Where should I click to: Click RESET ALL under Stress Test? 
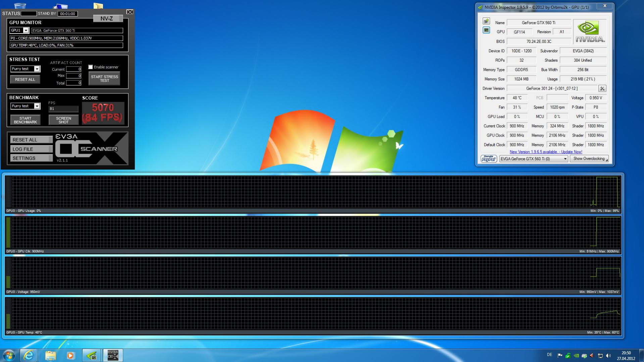point(25,80)
